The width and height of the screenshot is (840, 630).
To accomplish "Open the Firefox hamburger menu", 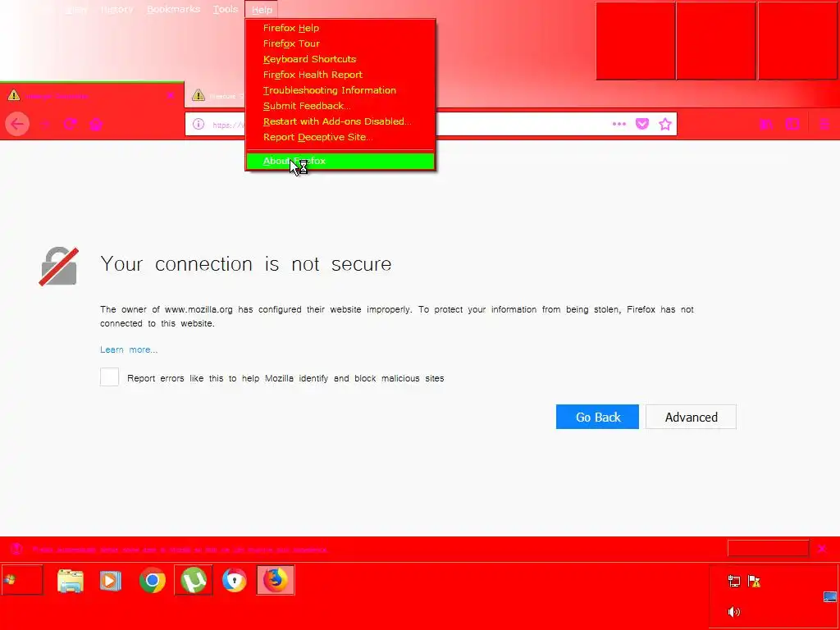I will [824, 125].
